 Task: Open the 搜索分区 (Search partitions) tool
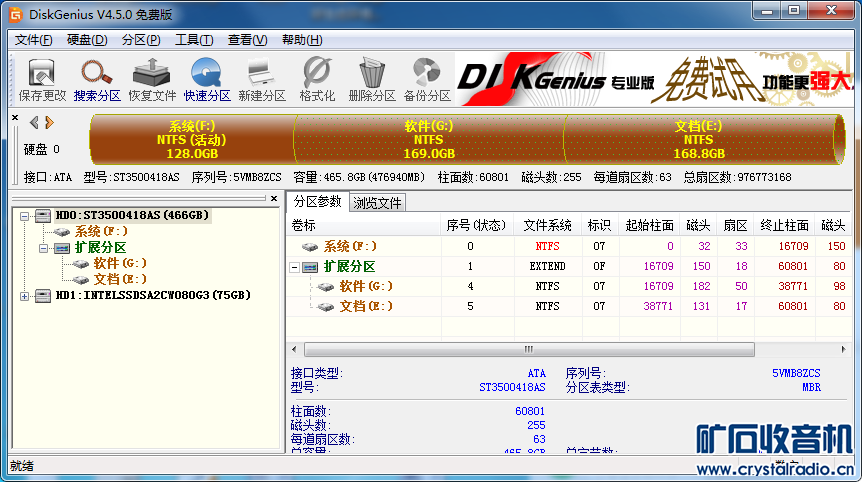pos(97,80)
